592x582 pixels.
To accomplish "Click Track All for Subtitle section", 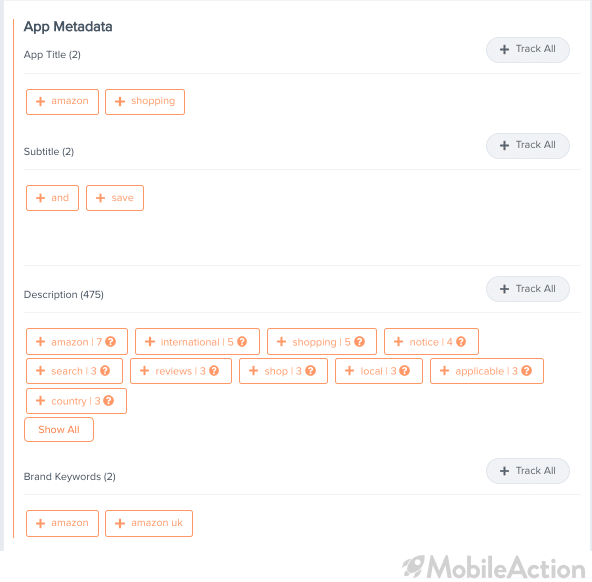I will 527,145.
